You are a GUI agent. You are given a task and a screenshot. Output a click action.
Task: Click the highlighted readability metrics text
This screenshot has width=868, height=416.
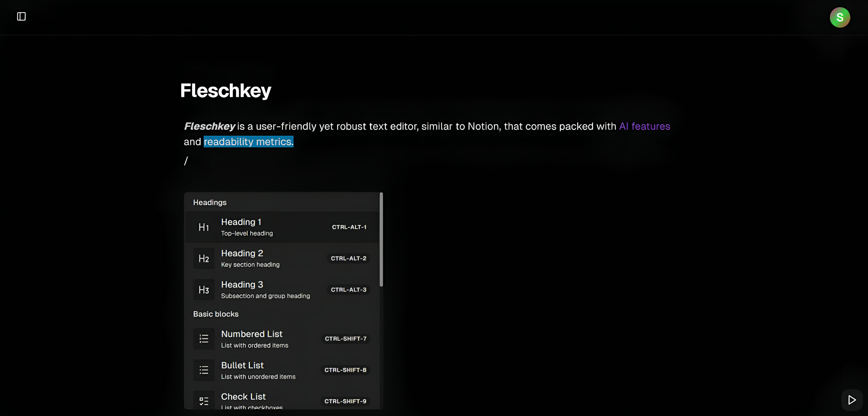pyautogui.click(x=249, y=142)
